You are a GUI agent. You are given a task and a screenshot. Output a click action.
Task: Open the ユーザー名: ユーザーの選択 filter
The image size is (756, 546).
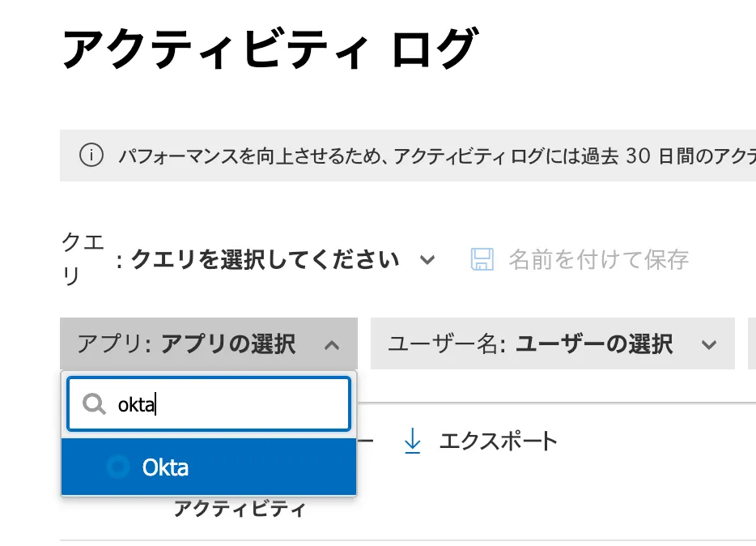[x=530, y=344]
